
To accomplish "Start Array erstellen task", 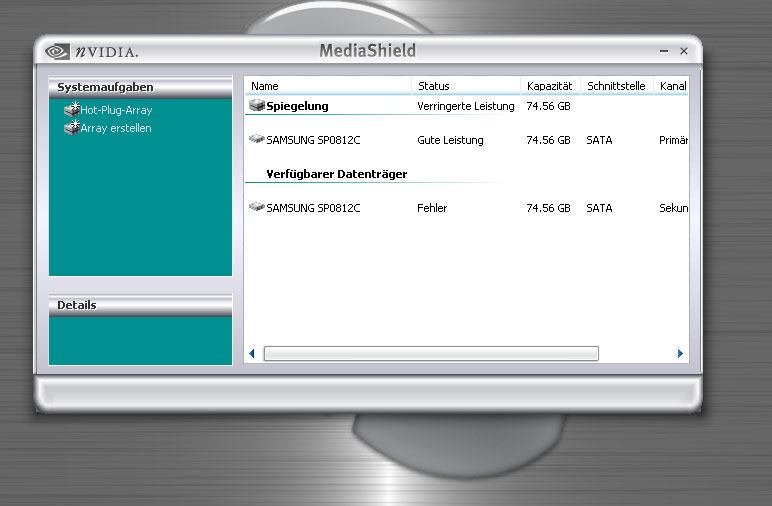I will (116, 128).
